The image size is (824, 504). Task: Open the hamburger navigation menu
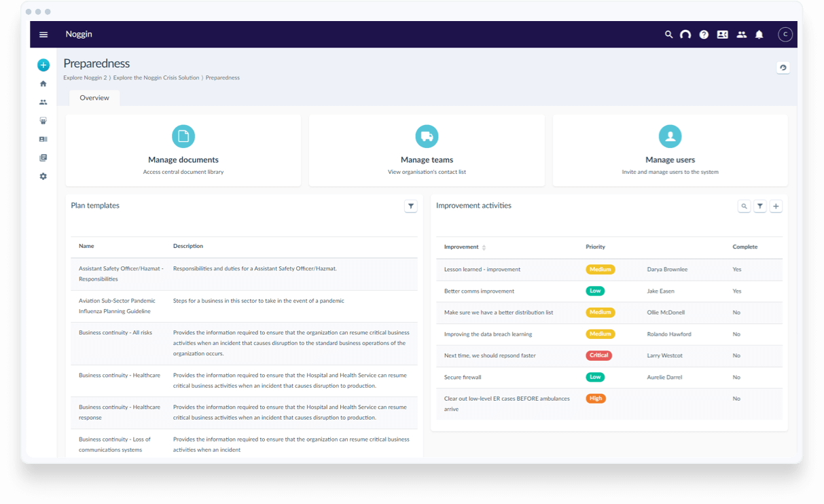click(x=43, y=35)
